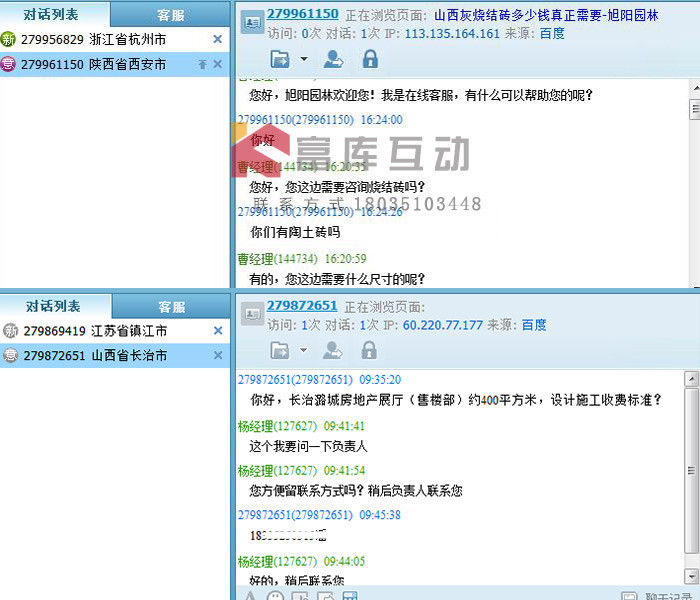Click message 这个我要问一下负责人

(308, 446)
